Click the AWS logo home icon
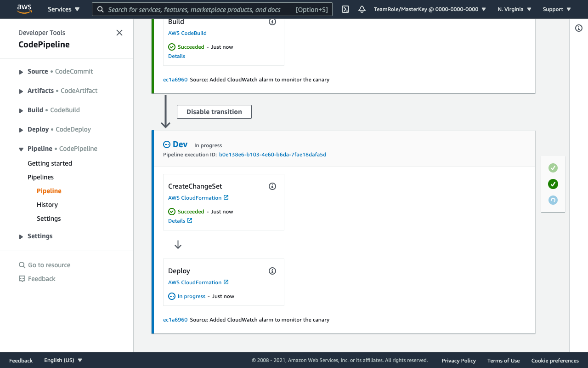This screenshot has width=588, height=368. point(24,9)
